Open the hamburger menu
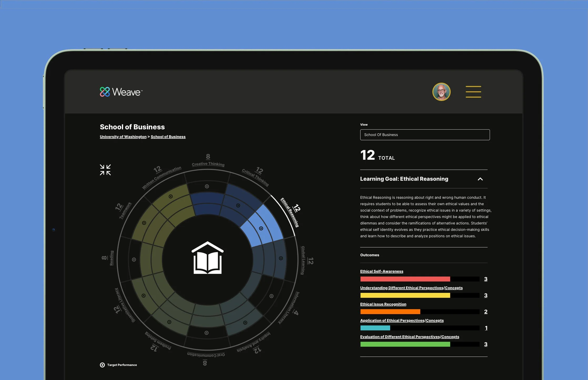588x380 pixels. [473, 92]
